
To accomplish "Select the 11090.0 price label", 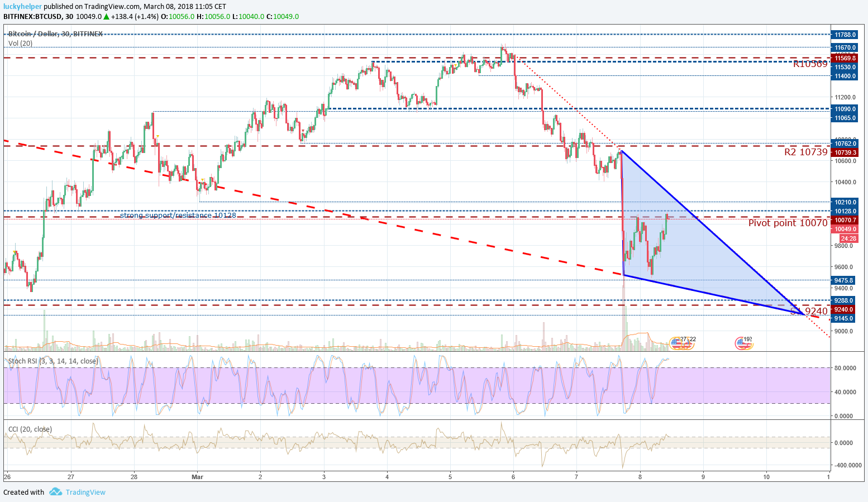I will tap(844, 109).
